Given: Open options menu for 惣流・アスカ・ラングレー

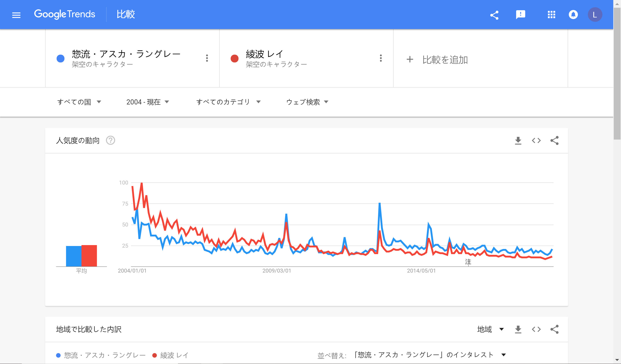Looking at the screenshot, I should [x=207, y=58].
